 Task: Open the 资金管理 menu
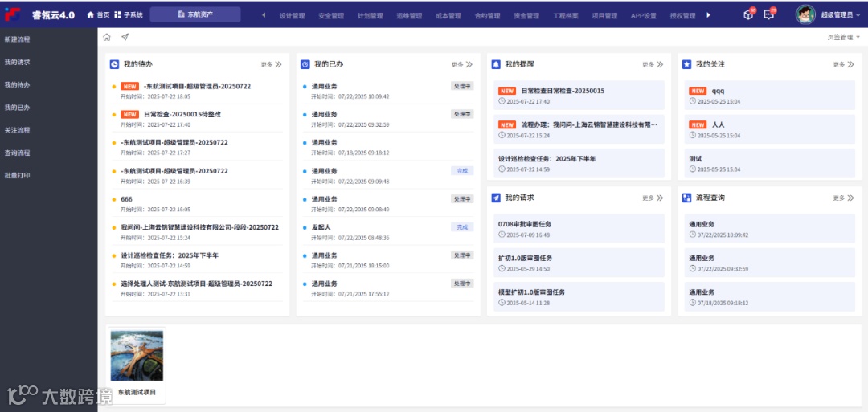click(x=526, y=16)
